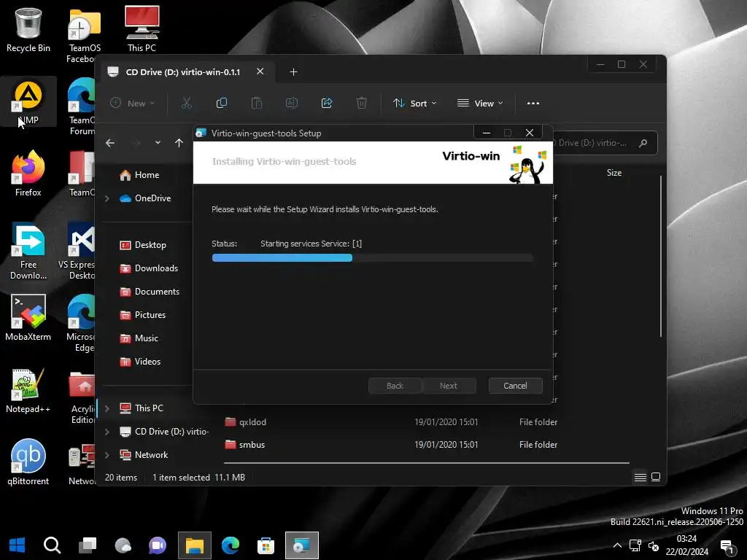Viewport: 747px width, 560px height.
Task: Close the CD Drive Explorer tab
Action: pyautogui.click(x=260, y=71)
